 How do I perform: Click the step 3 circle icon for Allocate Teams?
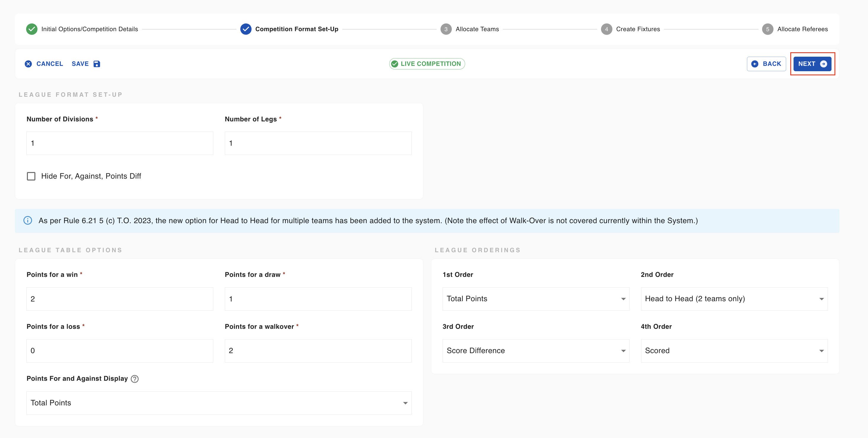tap(446, 29)
